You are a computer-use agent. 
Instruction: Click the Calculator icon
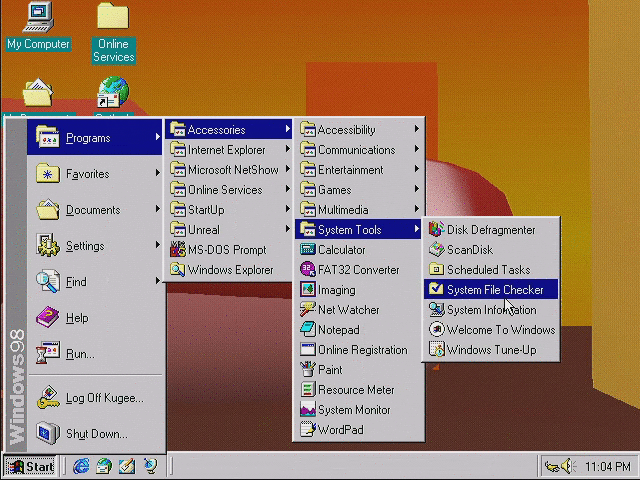click(307, 249)
